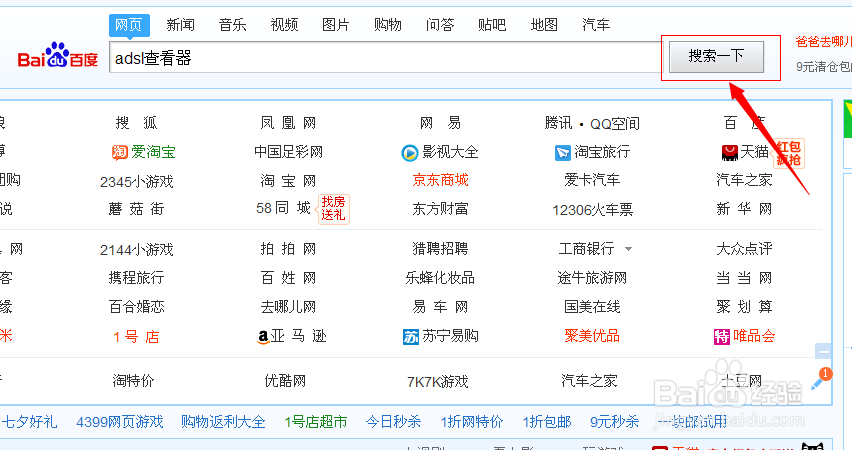Open 7K7K游戏 link

[x=438, y=382]
